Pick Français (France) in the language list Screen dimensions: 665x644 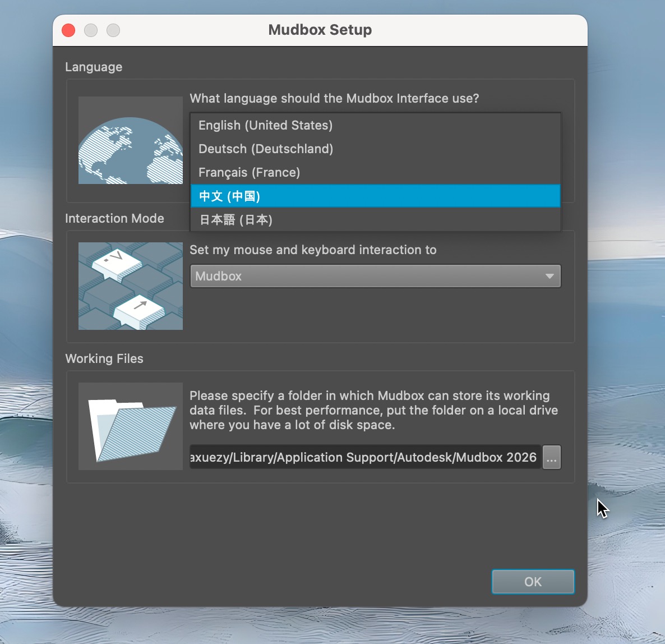249,172
